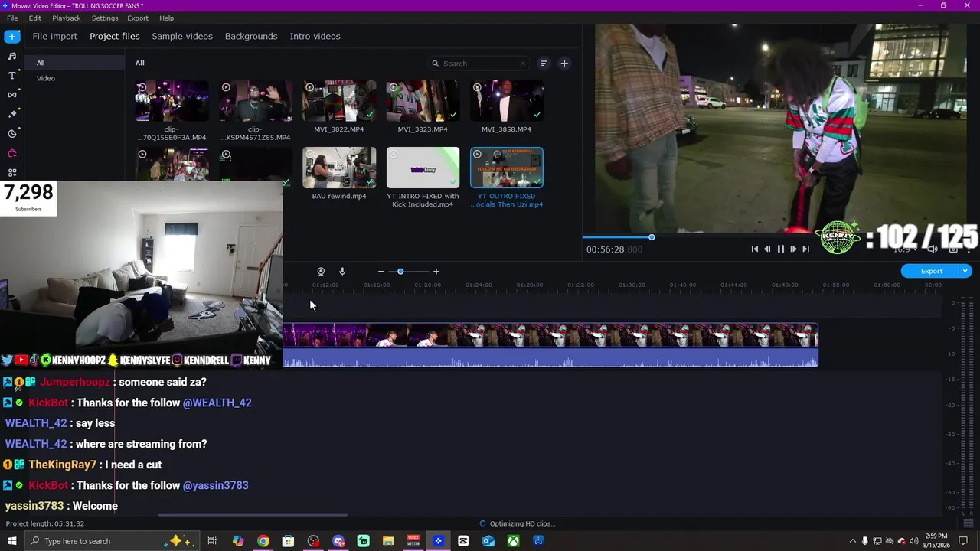Open Google Chrome from the taskbar
Image resolution: width=980 pixels, height=551 pixels.
click(x=263, y=541)
